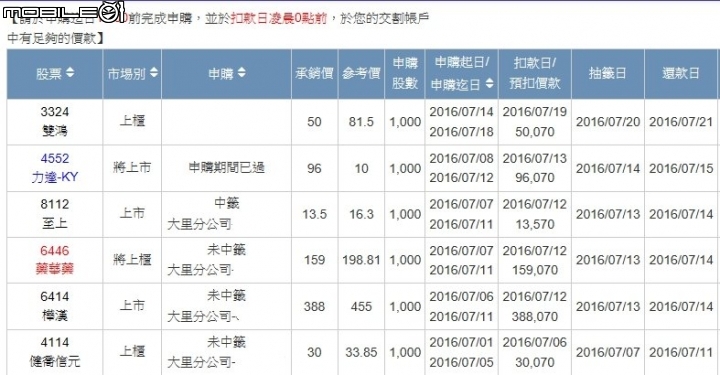Click the 4114 健喬信元 stock cell
Image resolution: width=720 pixels, height=375 pixels.
tap(55, 352)
